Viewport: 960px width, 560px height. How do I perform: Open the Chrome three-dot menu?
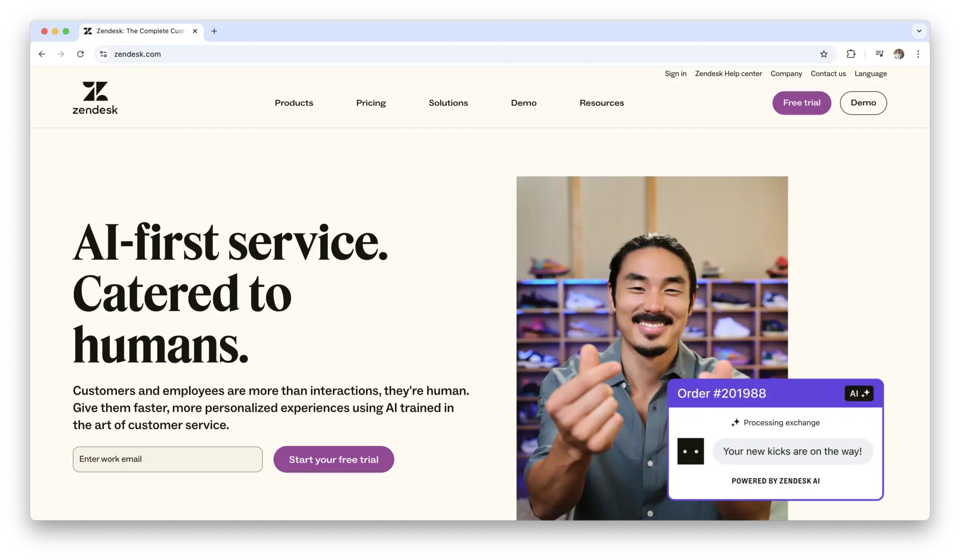coord(918,54)
